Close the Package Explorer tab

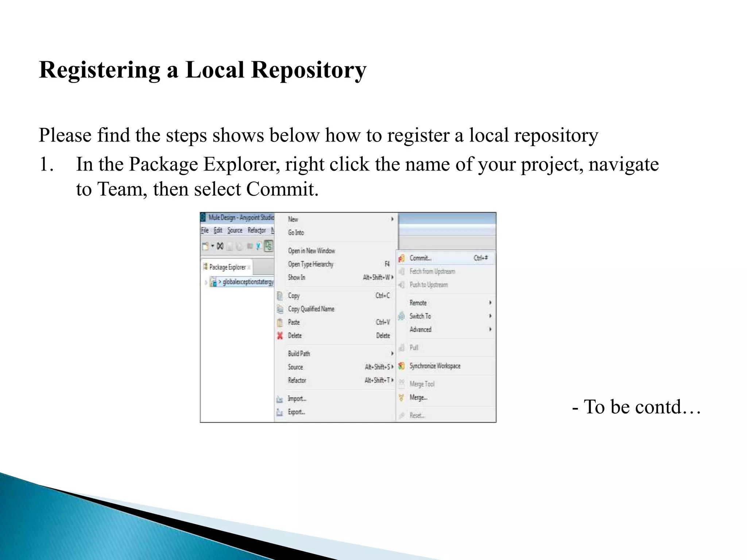(x=249, y=268)
